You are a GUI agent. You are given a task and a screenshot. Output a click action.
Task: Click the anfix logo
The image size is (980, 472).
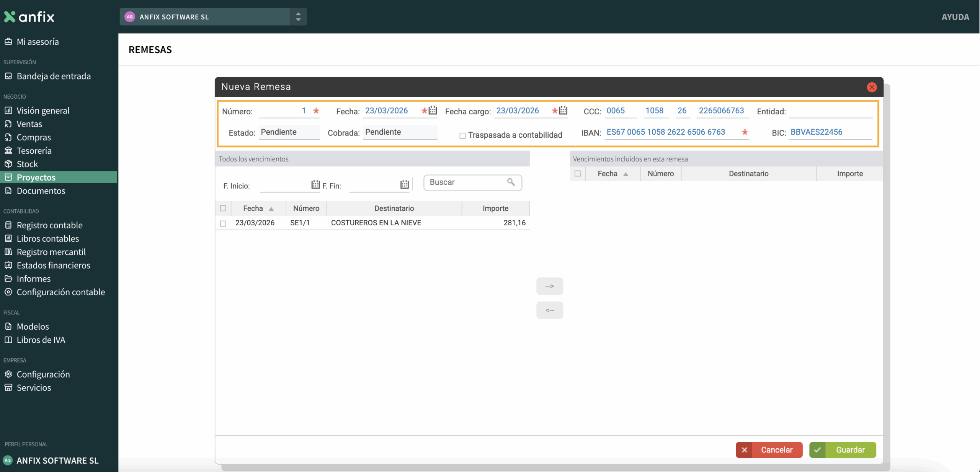click(29, 17)
